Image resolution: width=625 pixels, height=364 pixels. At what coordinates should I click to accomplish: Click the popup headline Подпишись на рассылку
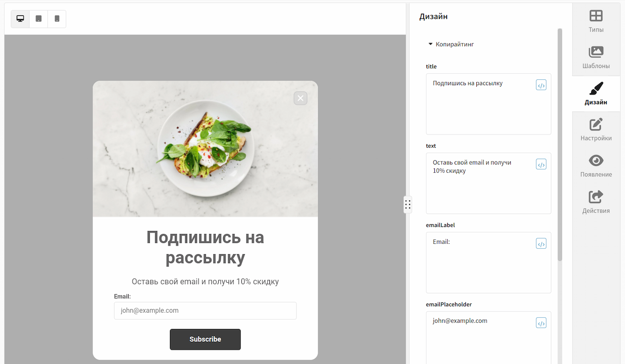205,248
